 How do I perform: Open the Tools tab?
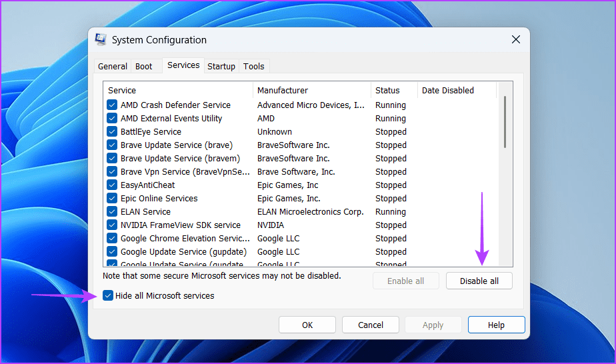pyautogui.click(x=254, y=67)
